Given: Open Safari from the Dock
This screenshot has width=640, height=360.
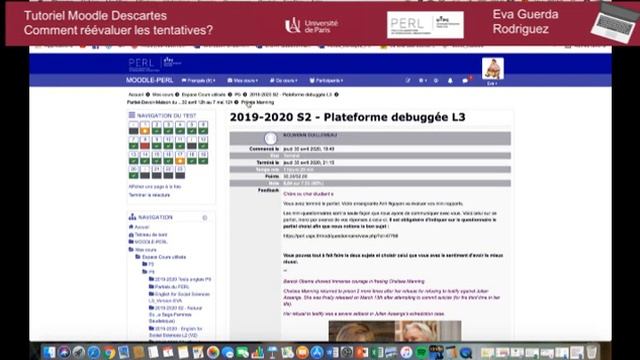Looking at the screenshot, I should coord(93,352).
